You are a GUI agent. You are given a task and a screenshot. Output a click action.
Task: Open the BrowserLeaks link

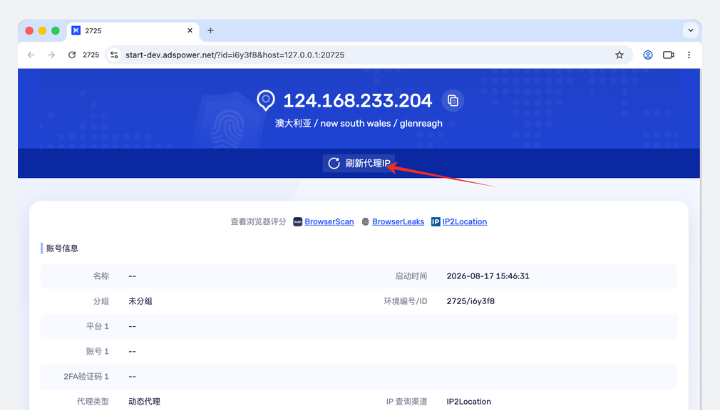[398, 222]
